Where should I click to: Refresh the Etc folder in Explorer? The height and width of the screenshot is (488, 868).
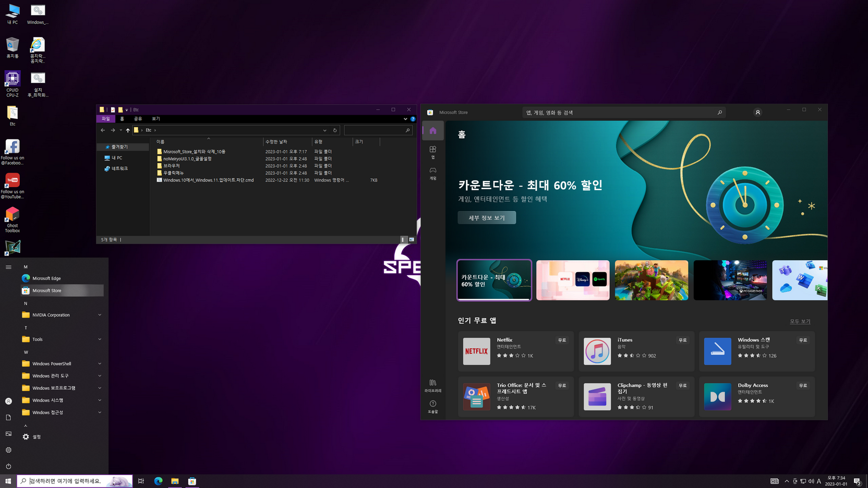335,130
